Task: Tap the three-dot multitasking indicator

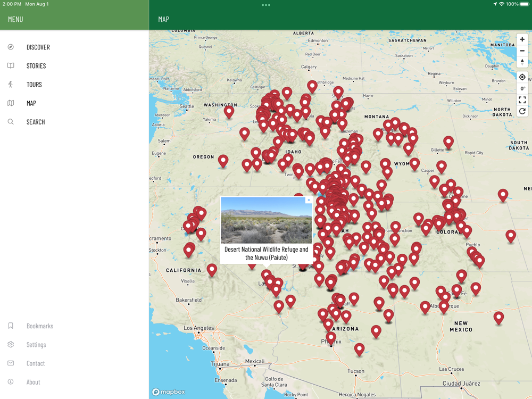Action: (x=266, y=5)
